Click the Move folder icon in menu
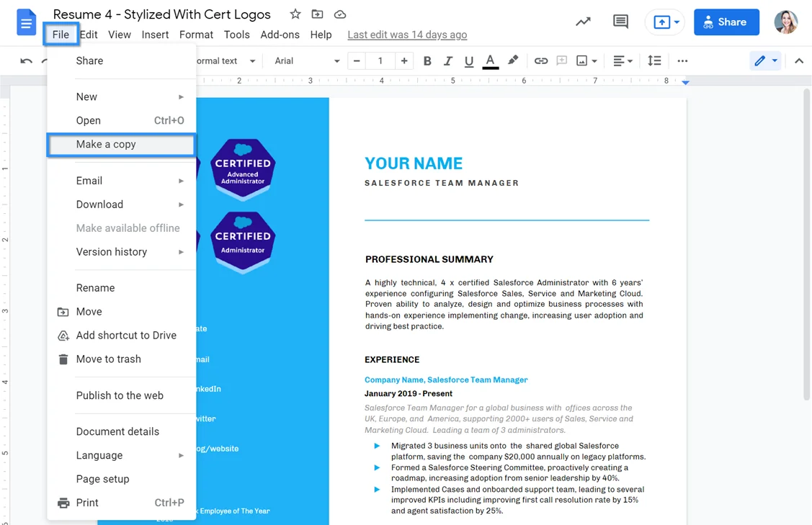 coord(63,312)
